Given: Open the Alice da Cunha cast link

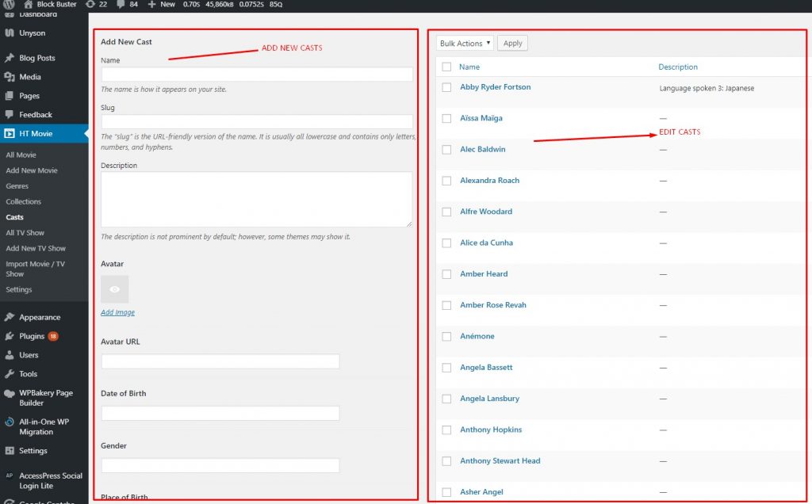Looking at the screenshot, I should point(486,242).
